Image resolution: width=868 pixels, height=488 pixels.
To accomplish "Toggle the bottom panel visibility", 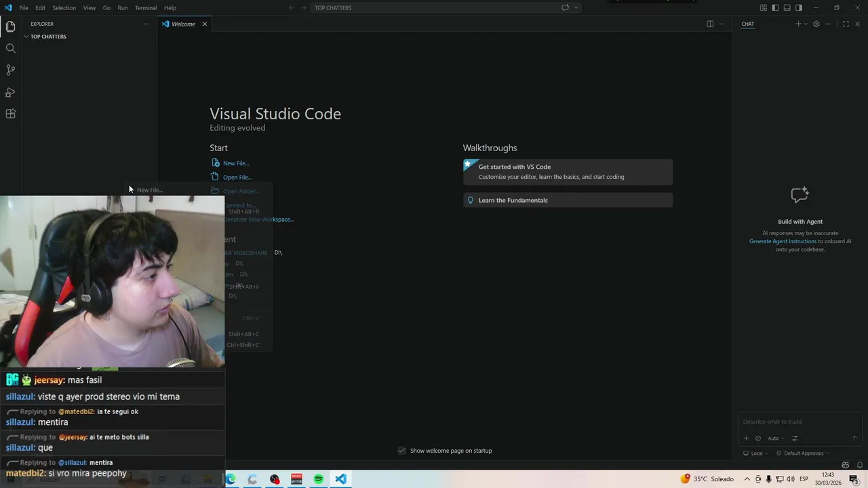I will click(787, 7).
